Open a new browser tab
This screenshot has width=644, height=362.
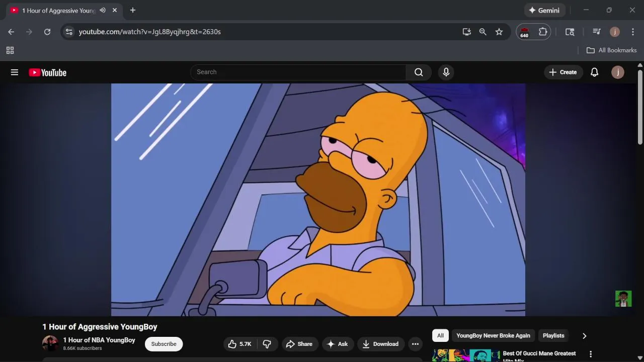click(133, 10)
